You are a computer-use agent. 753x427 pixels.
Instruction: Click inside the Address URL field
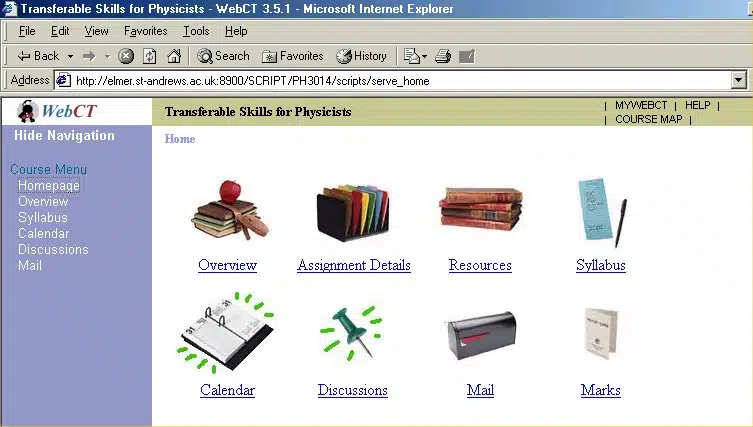[x=400, y=80]
